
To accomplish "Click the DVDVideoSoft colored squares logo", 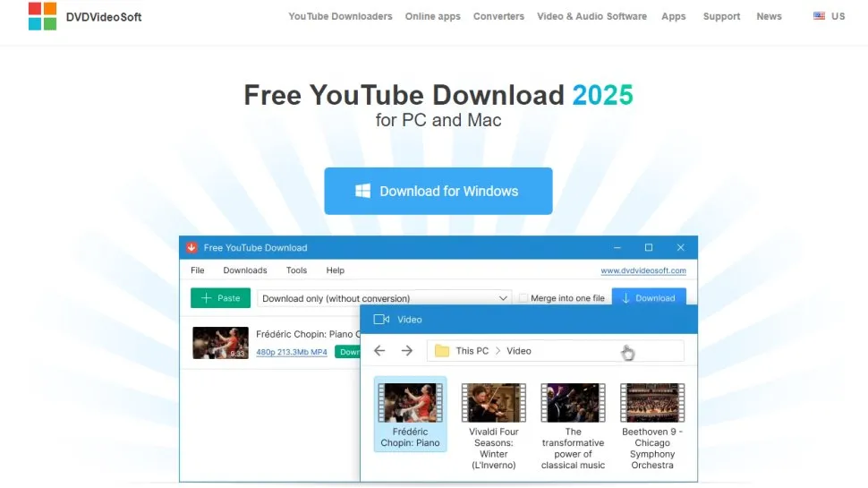I will point(43,16).
